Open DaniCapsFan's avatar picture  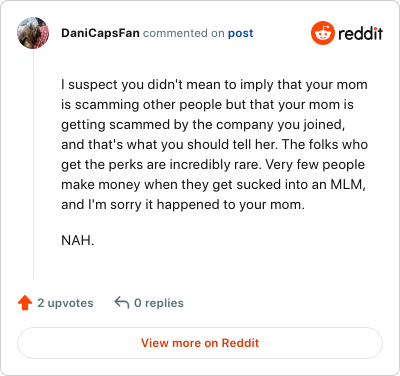tap(33, 33)
